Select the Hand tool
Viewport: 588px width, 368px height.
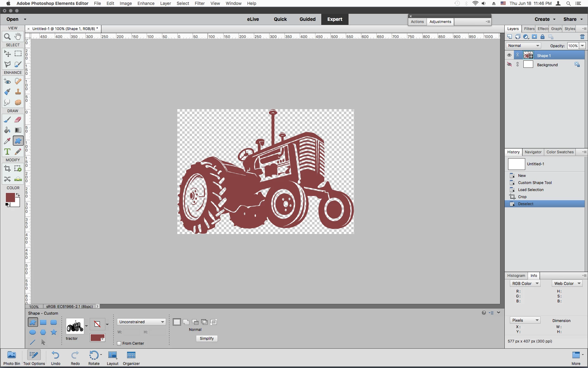pos(18,36)
